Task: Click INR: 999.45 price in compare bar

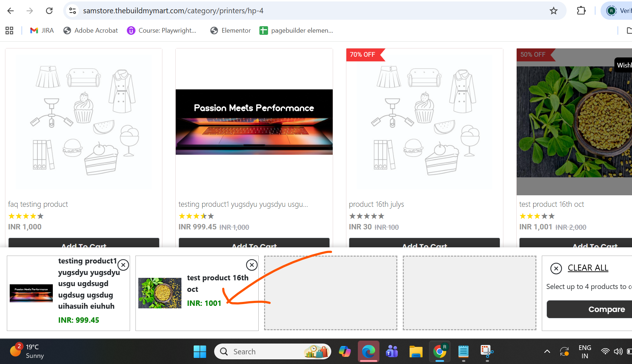Action: 79,320
